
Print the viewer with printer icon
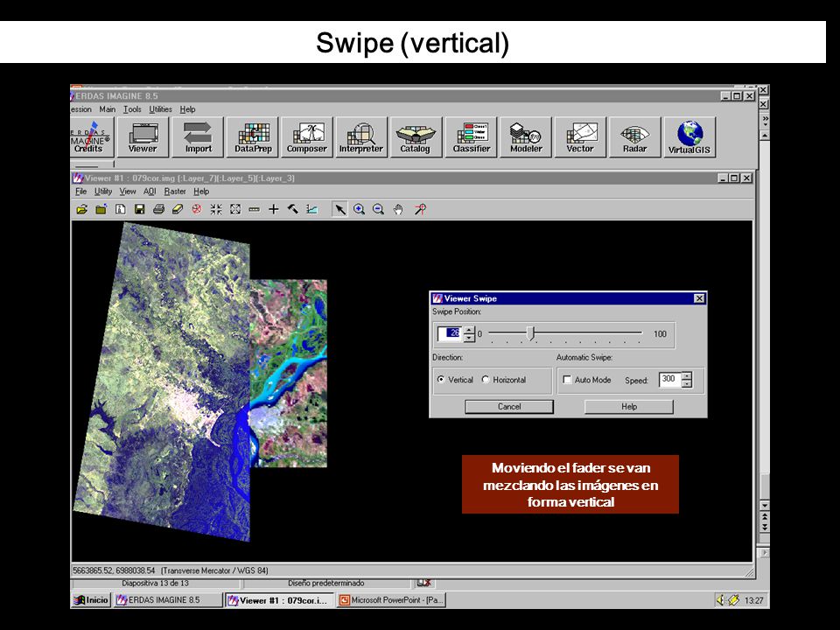[158, 209]
